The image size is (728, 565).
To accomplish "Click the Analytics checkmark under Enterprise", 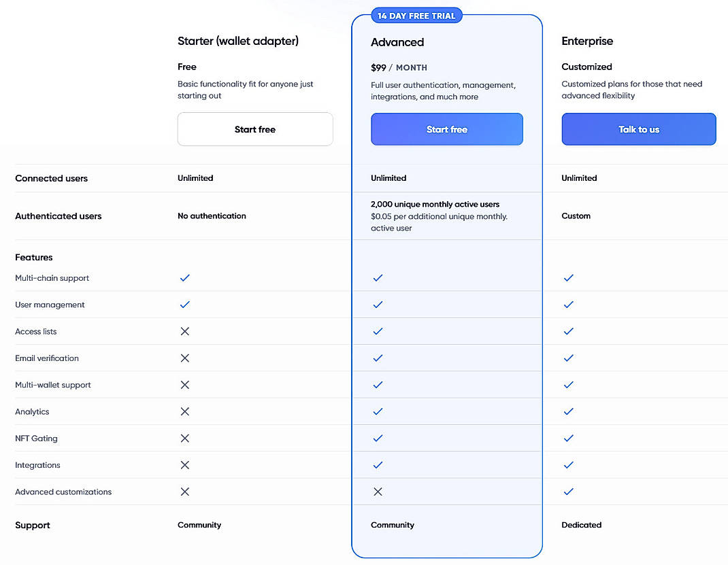I will tap(568, 411).
